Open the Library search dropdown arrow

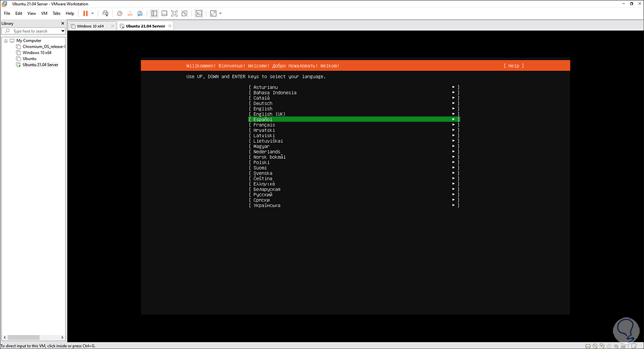(62, 31)
